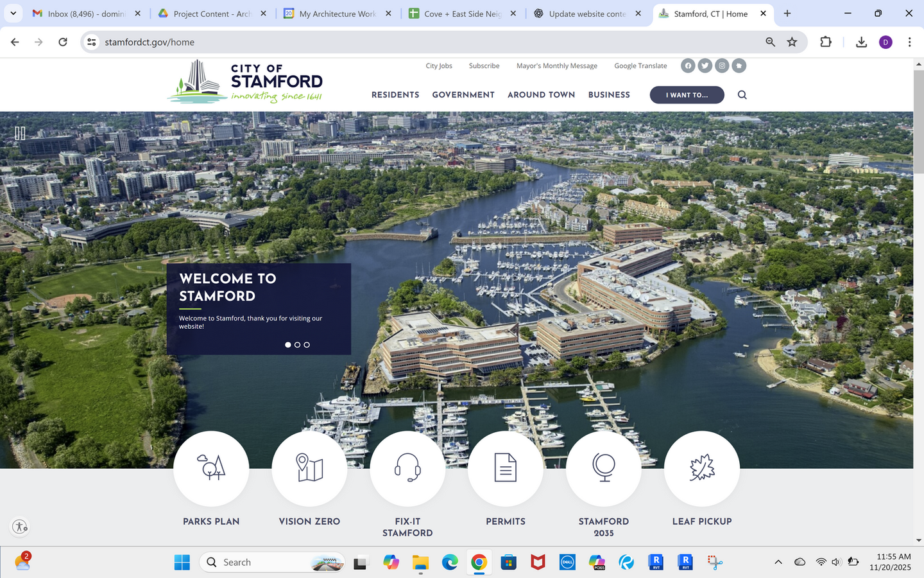
Task: Add a new browser tab
Action: [787, 13]
